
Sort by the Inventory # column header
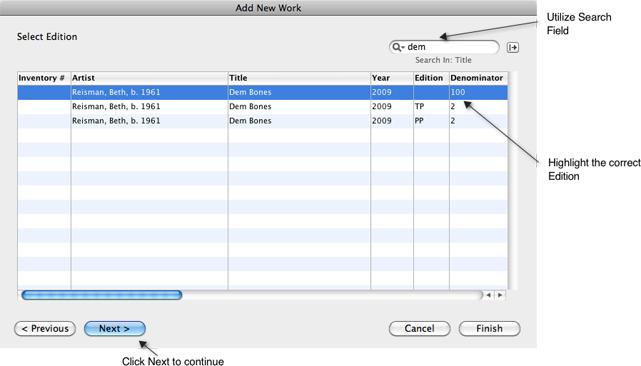[44, 78]
